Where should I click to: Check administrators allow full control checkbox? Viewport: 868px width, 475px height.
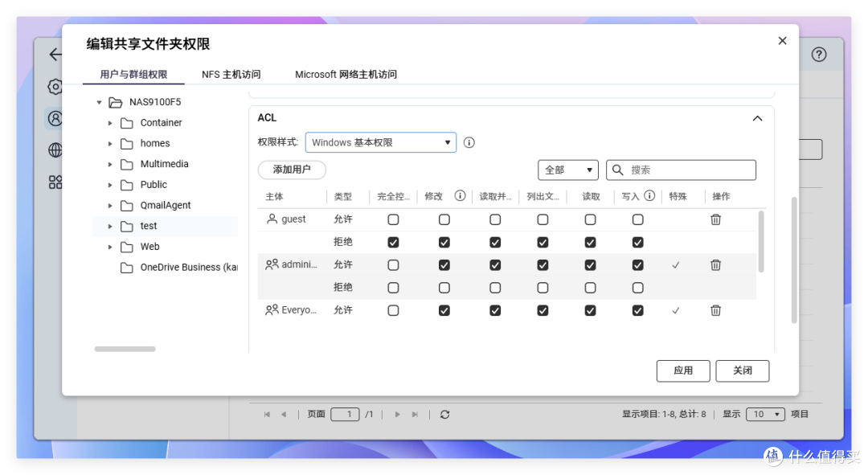click(393, 265)
